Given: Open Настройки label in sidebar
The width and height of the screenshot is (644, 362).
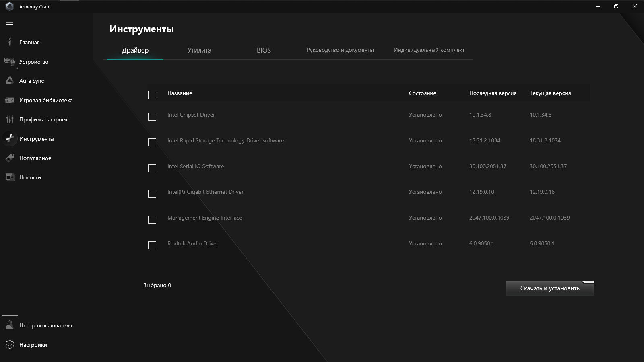Looking at the screenshot, I should click(x=33, y=345).
